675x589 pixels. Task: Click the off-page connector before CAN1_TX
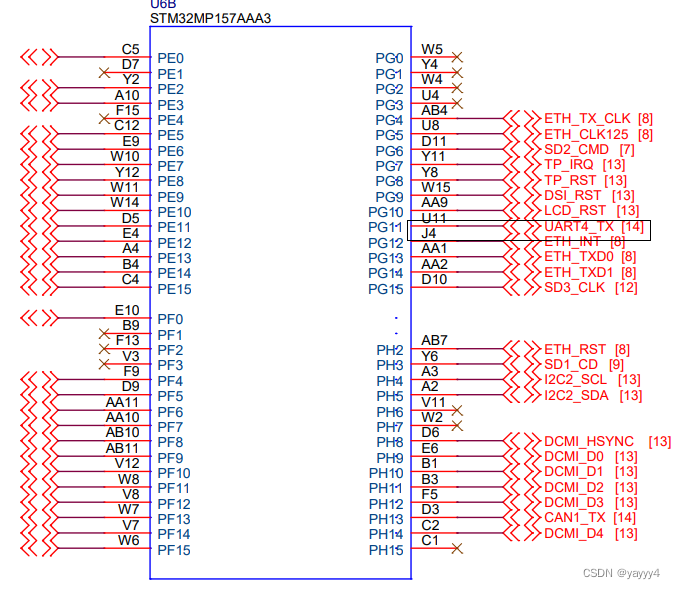tap(521, 518)
